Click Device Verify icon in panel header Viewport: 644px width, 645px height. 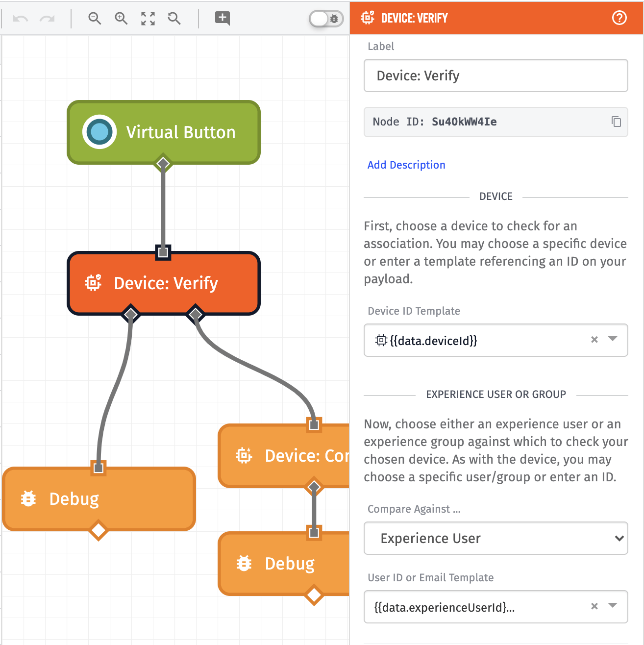click(368, 18)
